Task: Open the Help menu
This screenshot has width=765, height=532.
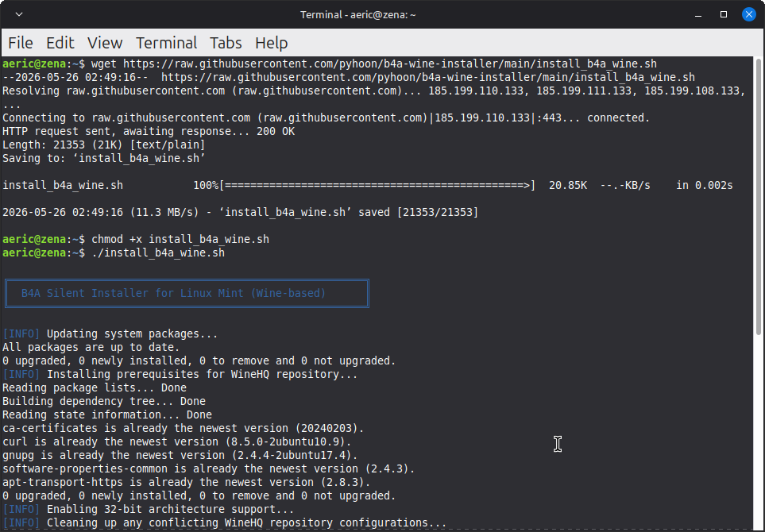Action: tap(271, 43)
